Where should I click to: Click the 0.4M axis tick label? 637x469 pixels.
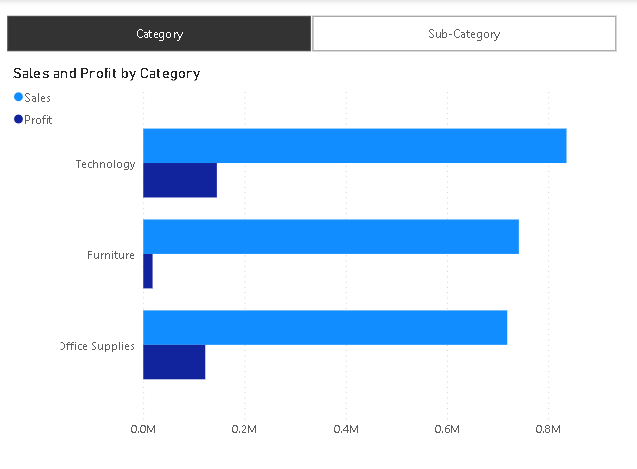coord(346,429)
